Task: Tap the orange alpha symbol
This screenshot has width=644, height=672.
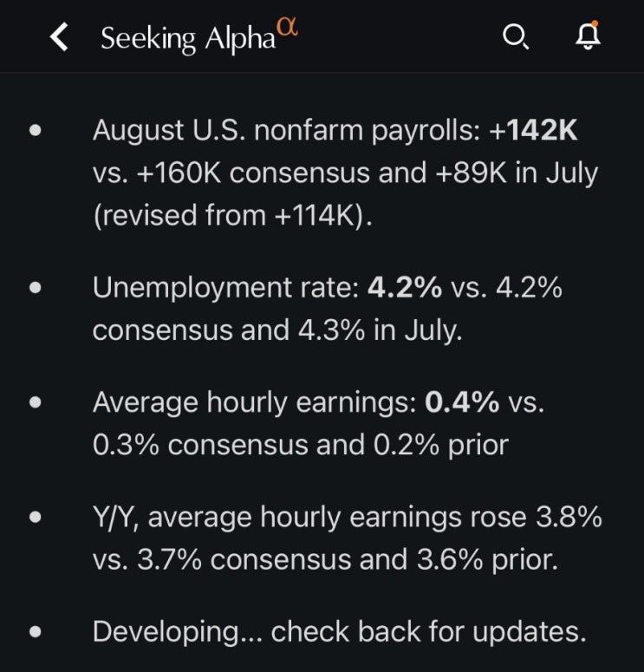Action: [x=288, y=27]
